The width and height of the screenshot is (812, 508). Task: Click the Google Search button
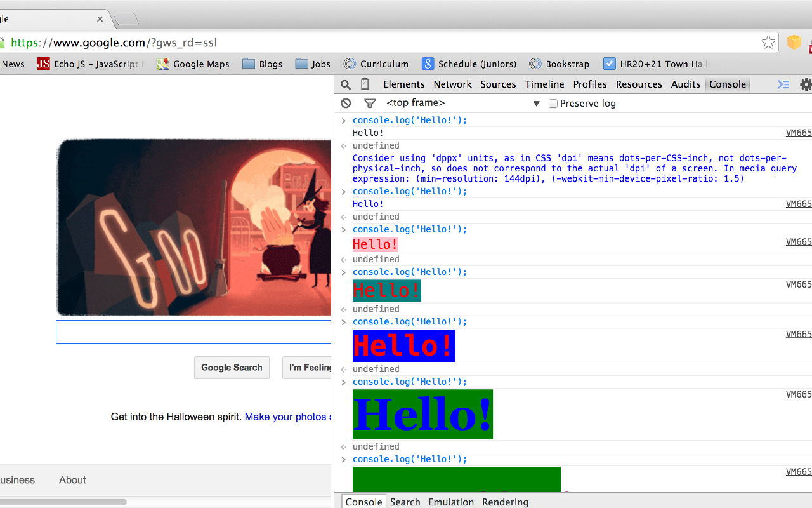pos(232,368)
